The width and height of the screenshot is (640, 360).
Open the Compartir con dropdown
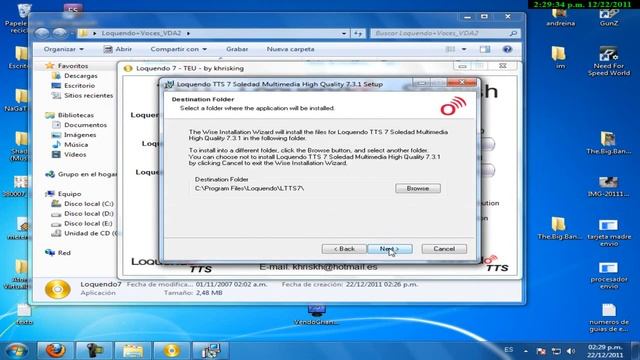[178, 49]
